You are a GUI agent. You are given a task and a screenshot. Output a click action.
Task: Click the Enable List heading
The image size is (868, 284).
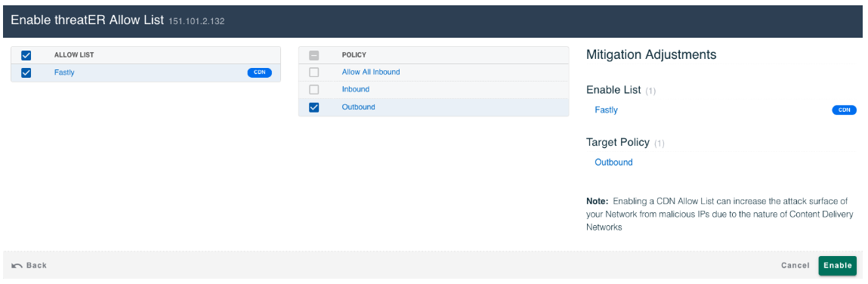[613, 90]
